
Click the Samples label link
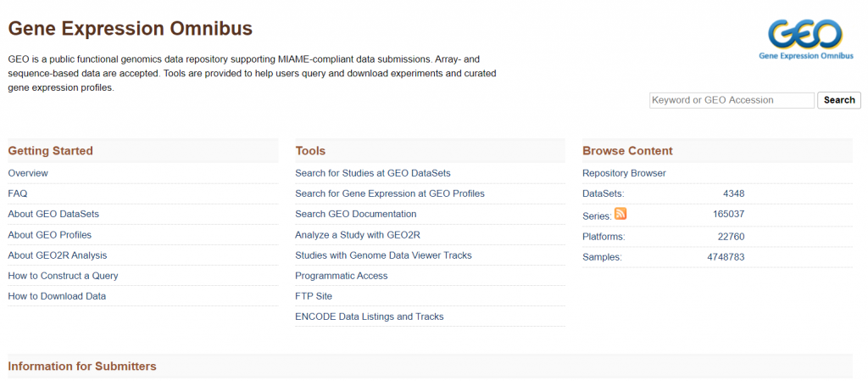[602, 257]
